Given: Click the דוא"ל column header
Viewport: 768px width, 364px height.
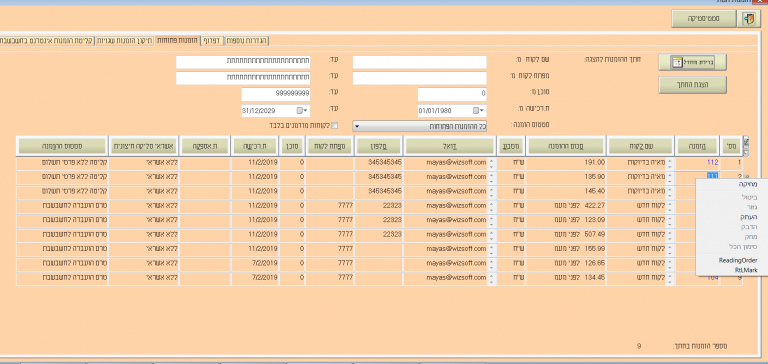Looking at the screenshot, I should 450,146.
